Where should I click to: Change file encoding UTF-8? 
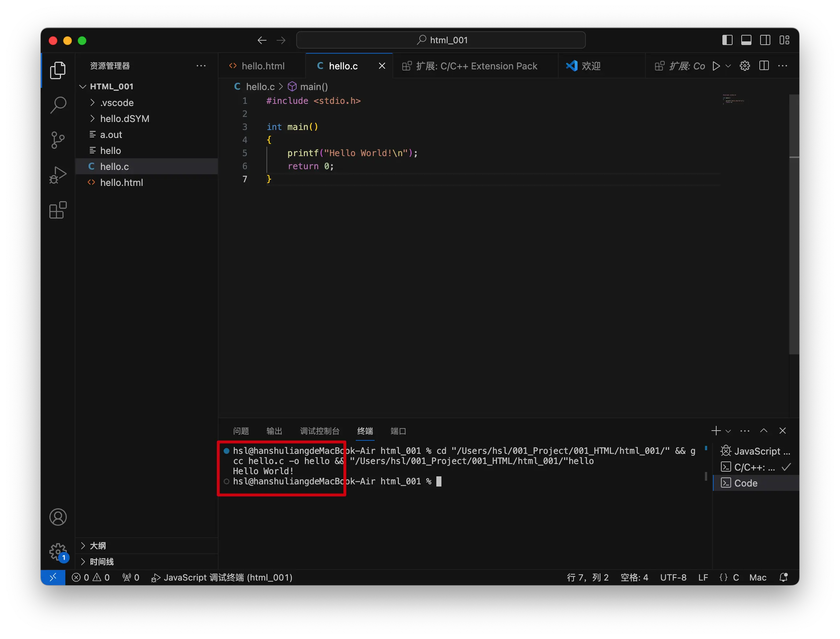click(x=673, y=578)
